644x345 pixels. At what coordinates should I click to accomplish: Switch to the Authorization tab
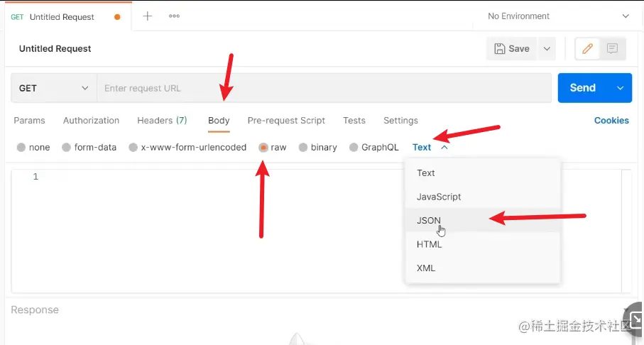click(91, 121)
